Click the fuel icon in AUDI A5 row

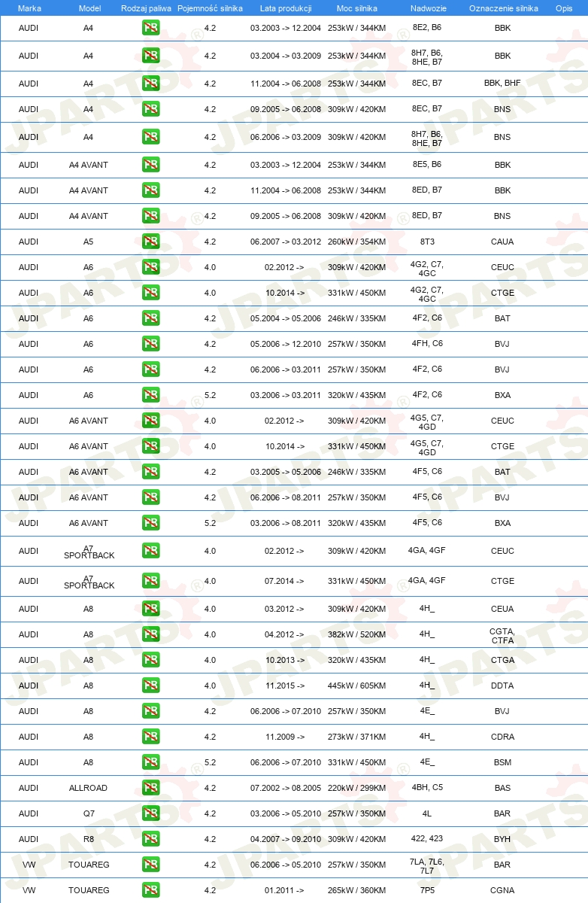pos(151,242)
